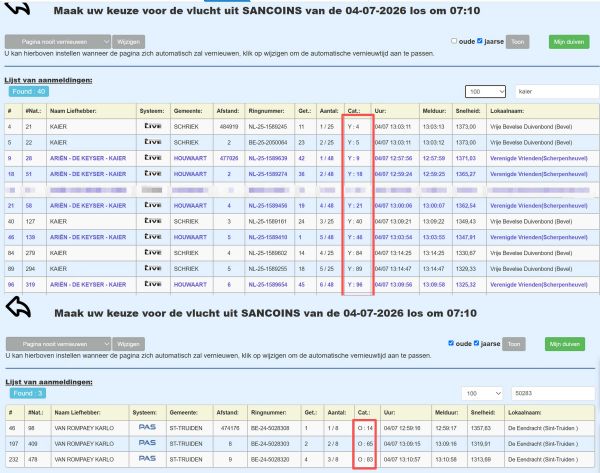Open the upper 'Pagina nooit vernieuwen' dropdown
This screenshot has width=600, height=473.
tap(58, 42)
